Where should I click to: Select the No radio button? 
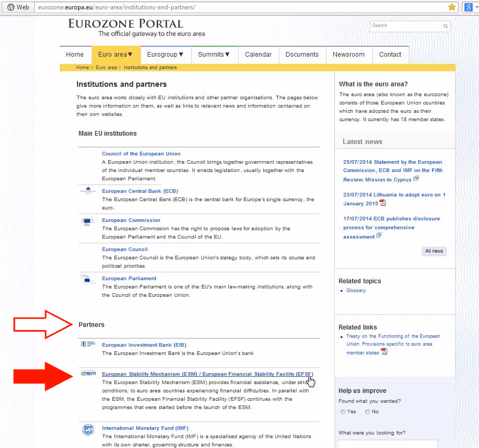[368, 412]
